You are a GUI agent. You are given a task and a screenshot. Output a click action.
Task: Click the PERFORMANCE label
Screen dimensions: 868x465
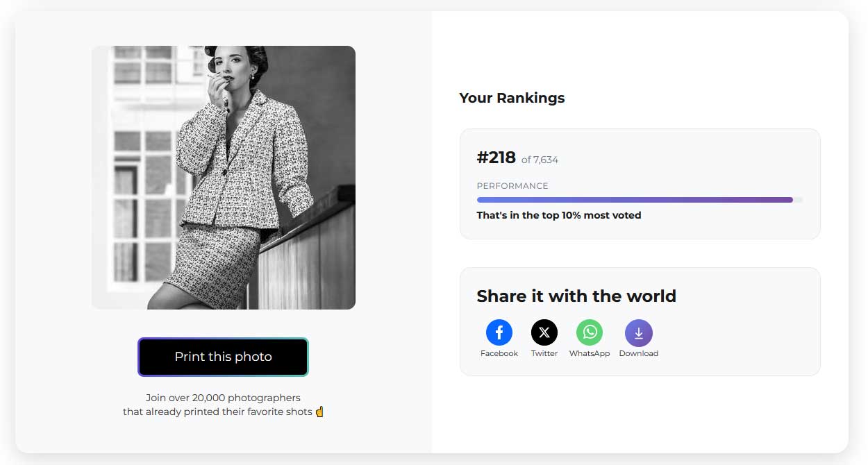pos(512,186)
